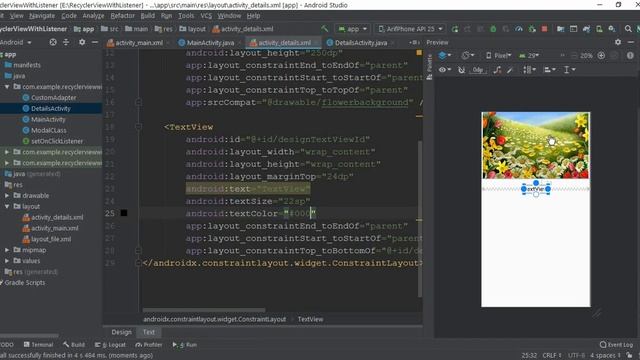Open Preview panel settings gear

(x=618, y=42)
